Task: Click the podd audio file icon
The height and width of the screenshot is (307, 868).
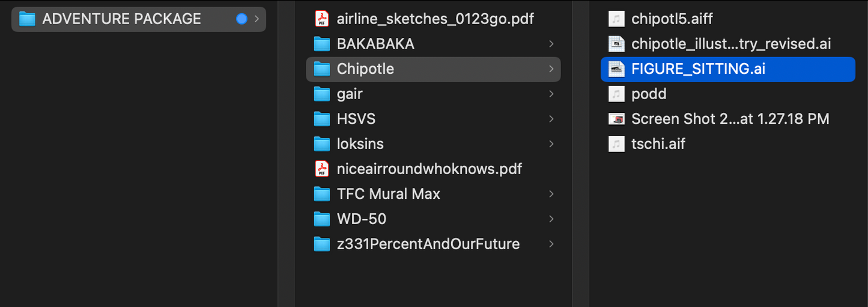Action: tap(616, 94)
